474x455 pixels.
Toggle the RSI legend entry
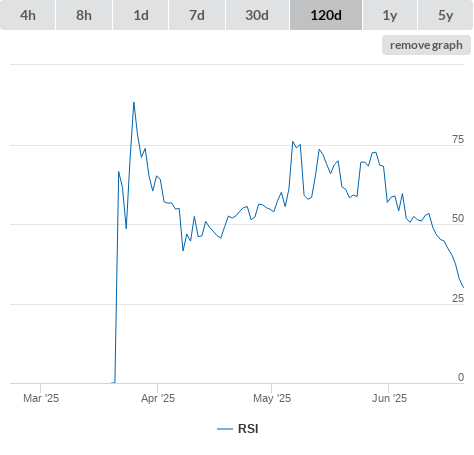tap(238, 429)
